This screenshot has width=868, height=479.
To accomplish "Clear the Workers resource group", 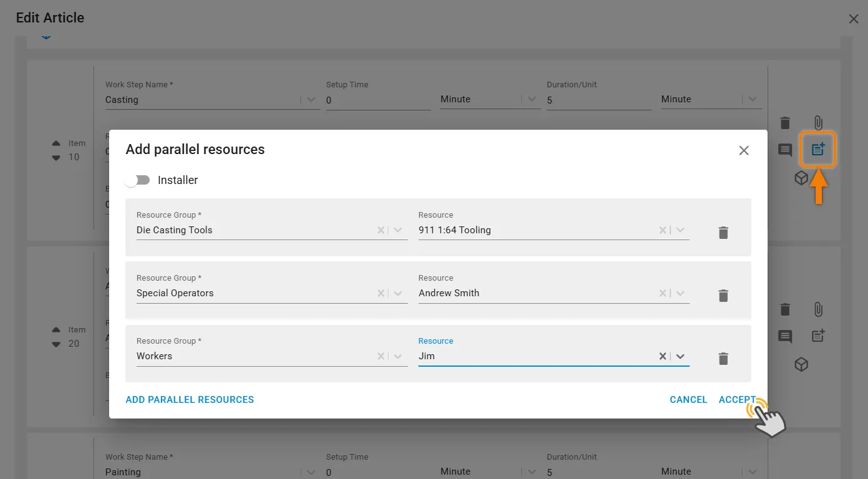I will pos(381,356).
